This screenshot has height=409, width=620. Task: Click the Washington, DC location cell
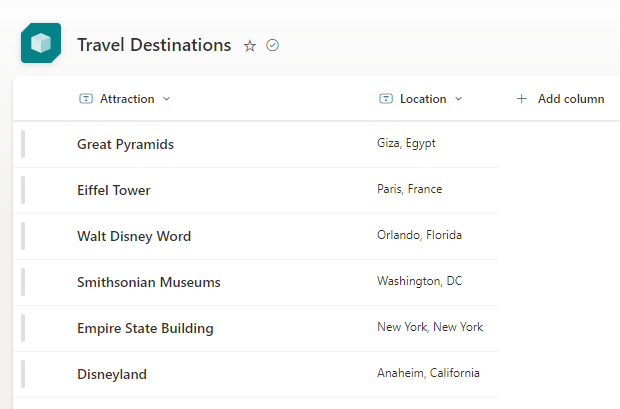pos(419,281)
